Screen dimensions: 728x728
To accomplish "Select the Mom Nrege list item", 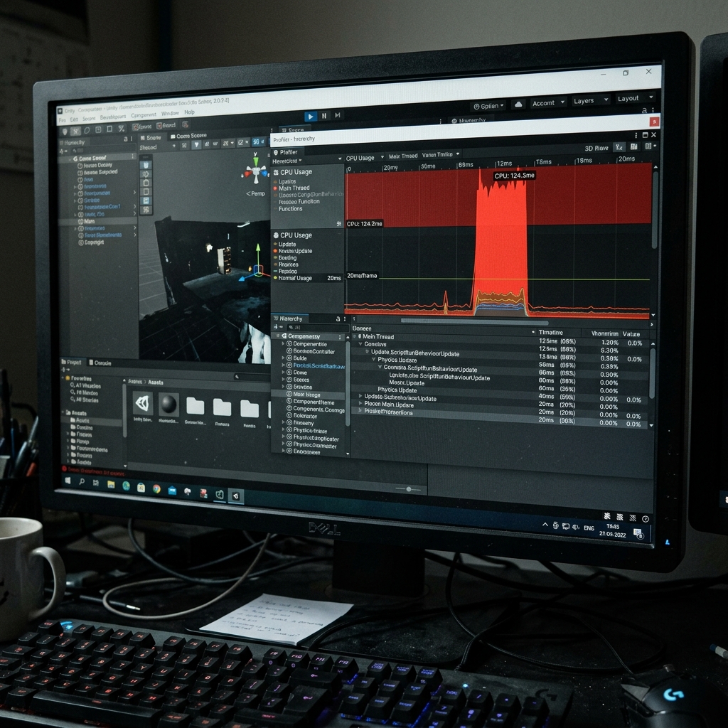I will point(309,395).
